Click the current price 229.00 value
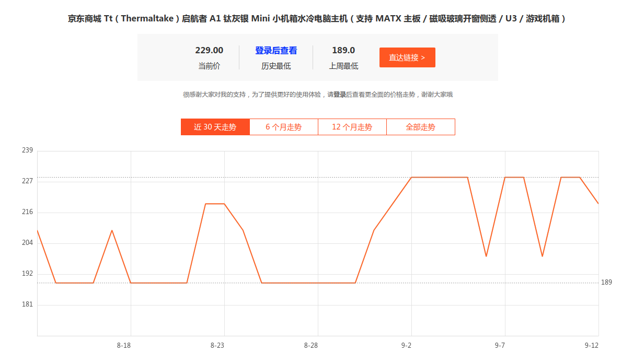633x364 pixels. click(209, 51)
